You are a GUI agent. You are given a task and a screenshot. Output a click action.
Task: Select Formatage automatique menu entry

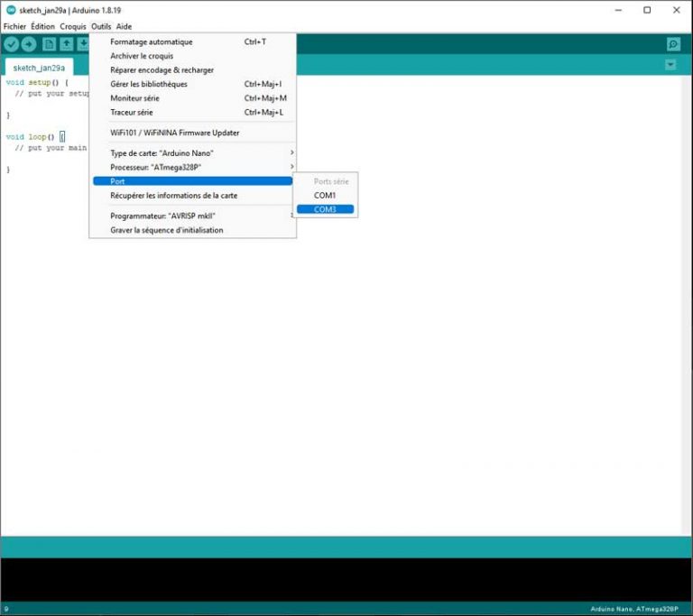(x=151, y=41)
